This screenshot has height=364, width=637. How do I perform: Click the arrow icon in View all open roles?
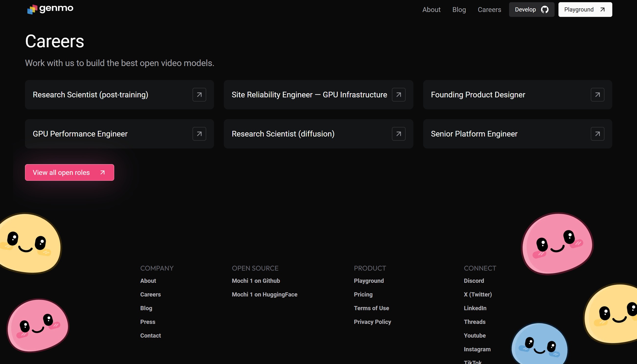click(x=102, y=172)
